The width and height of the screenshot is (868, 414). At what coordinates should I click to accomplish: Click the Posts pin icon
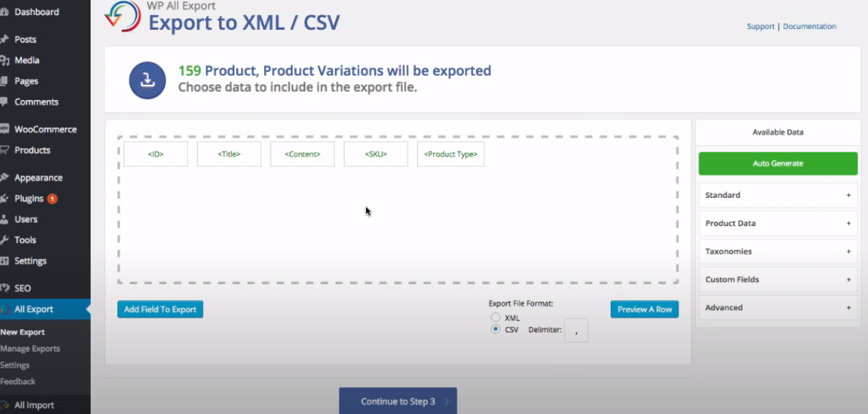(x=4, y=39)
